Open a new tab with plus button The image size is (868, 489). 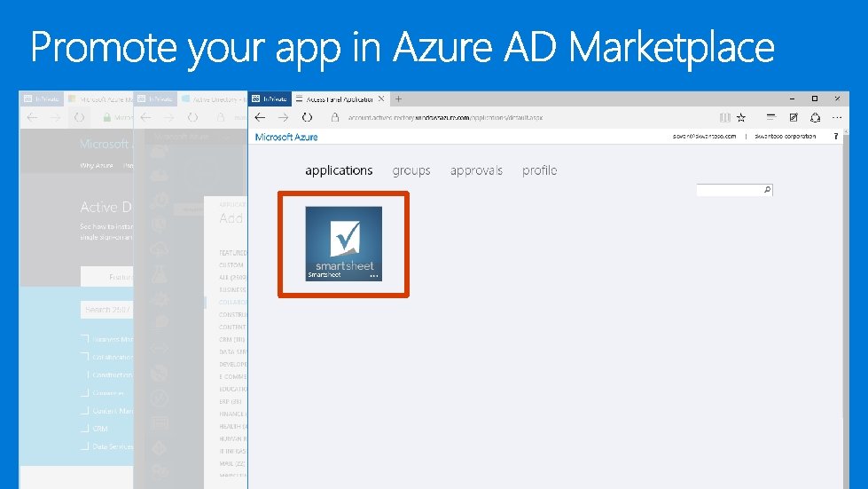(x=398, y=99)
